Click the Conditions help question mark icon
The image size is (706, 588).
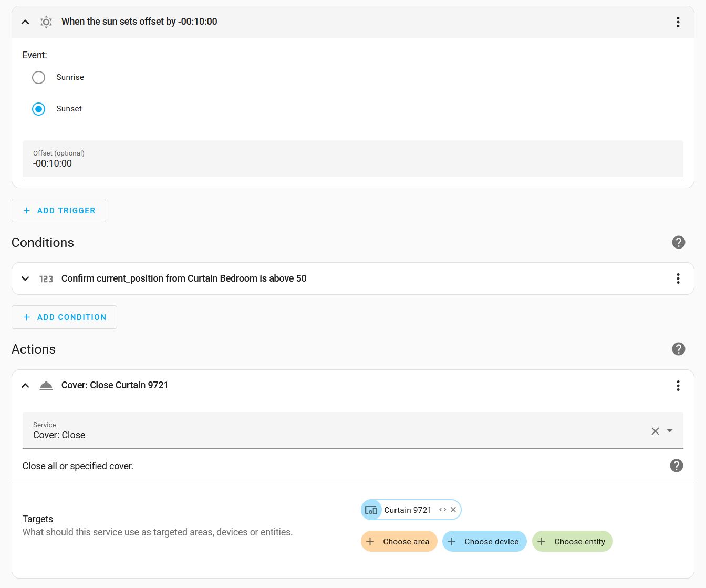pyautogui.click(x=678, y=242)
